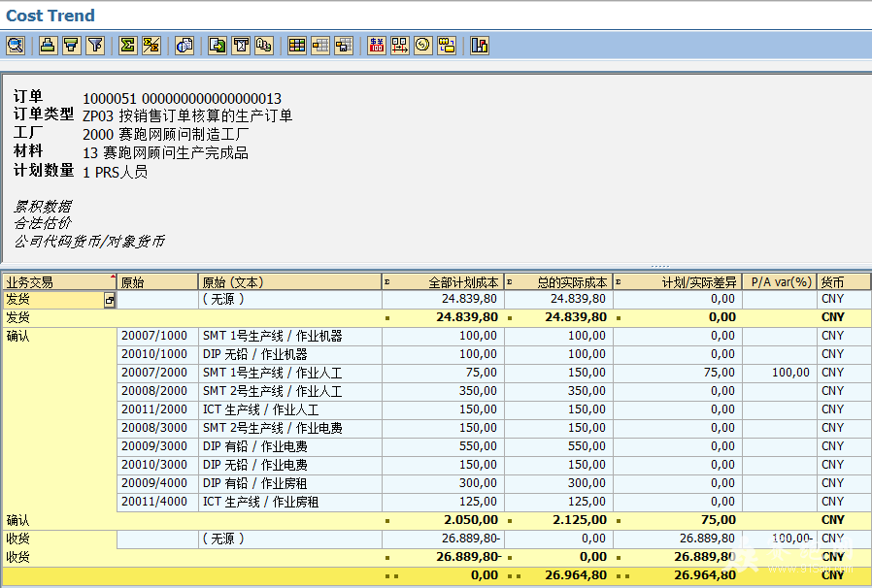The height and width of the screenshot is (588, 872).
Task: Click the Total sigma icon
Action: pyautogui.click(x=128, y=45)
